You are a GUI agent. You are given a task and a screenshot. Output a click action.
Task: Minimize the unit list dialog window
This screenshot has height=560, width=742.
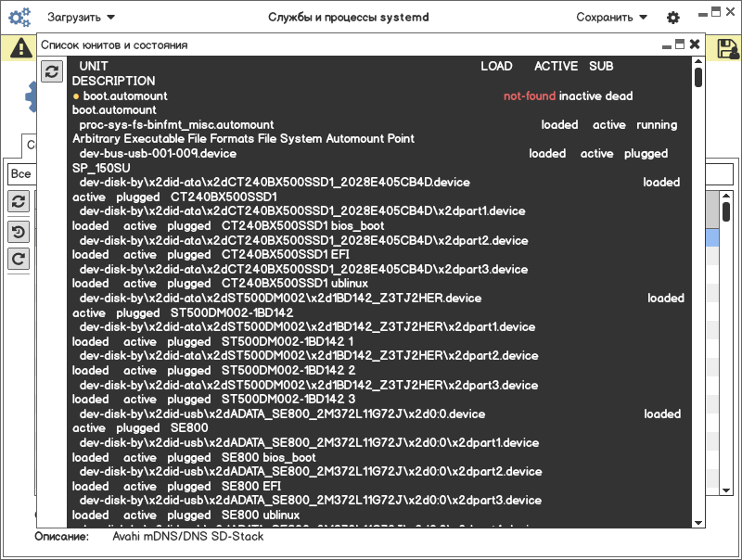pos(666,45)
